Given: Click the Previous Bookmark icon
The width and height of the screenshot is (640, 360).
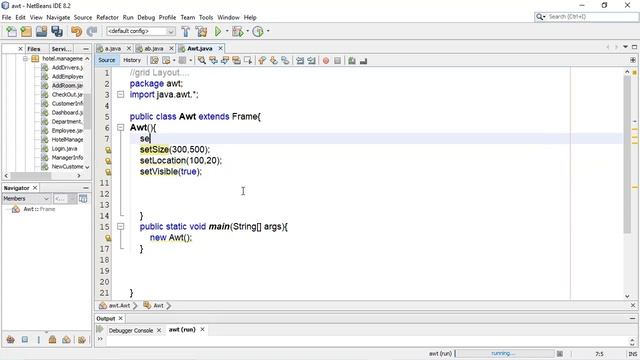Looking at the screenshot, I should pos(262,60).
